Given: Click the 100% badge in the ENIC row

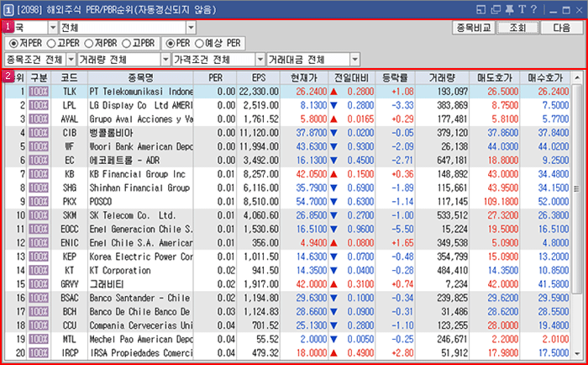Looking at the screenshot, I should [x=39, y=243].
